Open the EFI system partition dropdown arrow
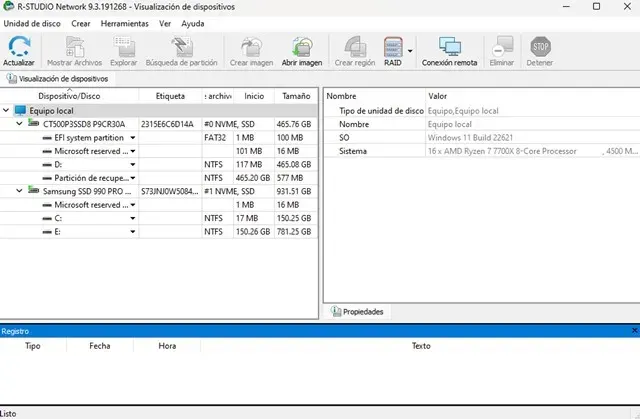640x419 pixels. point(133,138)
